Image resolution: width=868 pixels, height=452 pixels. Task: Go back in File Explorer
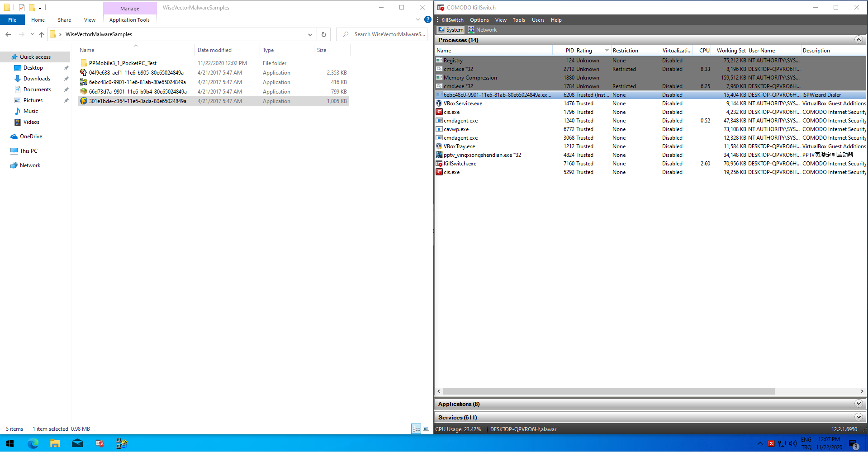coord(8,34)
